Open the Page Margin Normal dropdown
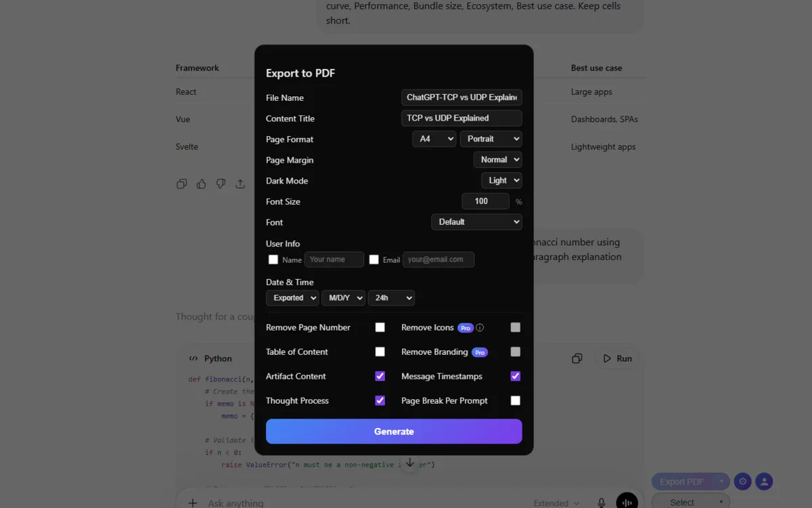 click(498, 160)
